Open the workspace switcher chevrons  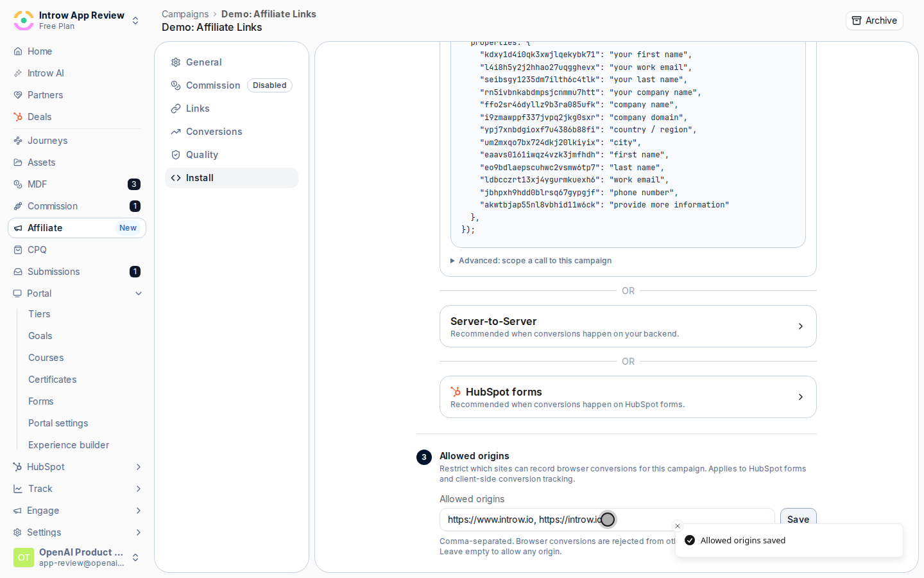click(x=135, y=21)
